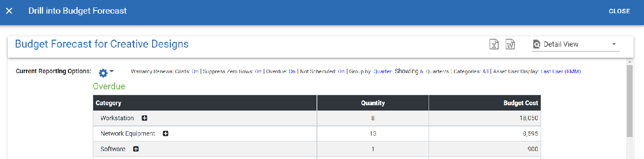Viewport: 644px width, 159px height.
Task: Expand the Software category row
Action: coord(136,149)
